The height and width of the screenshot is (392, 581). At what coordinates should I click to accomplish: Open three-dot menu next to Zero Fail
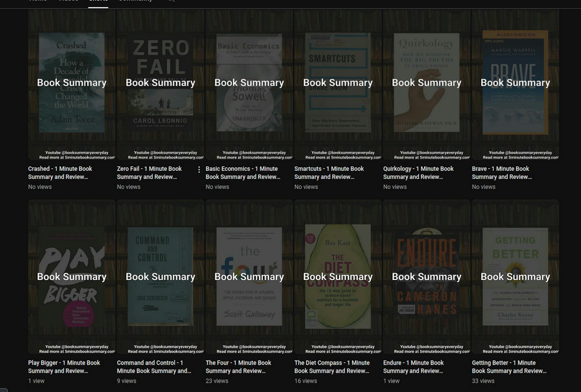click(x=199, y=170)
